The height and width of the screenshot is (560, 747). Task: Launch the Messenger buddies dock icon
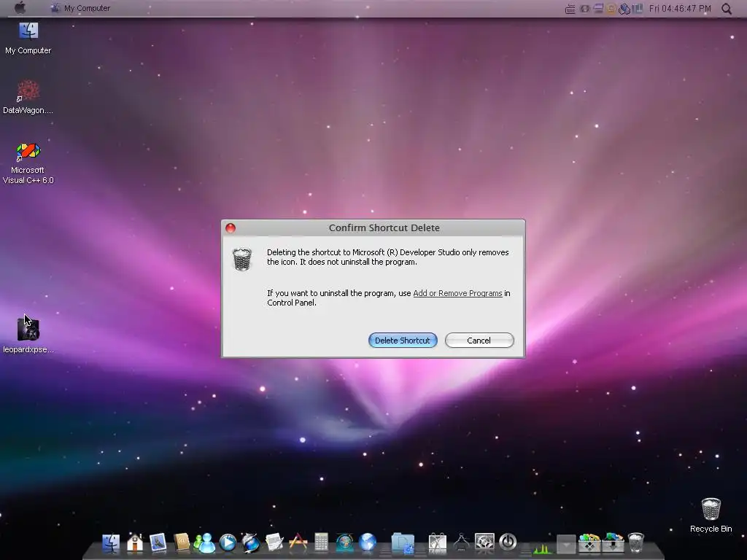point(204,542)
